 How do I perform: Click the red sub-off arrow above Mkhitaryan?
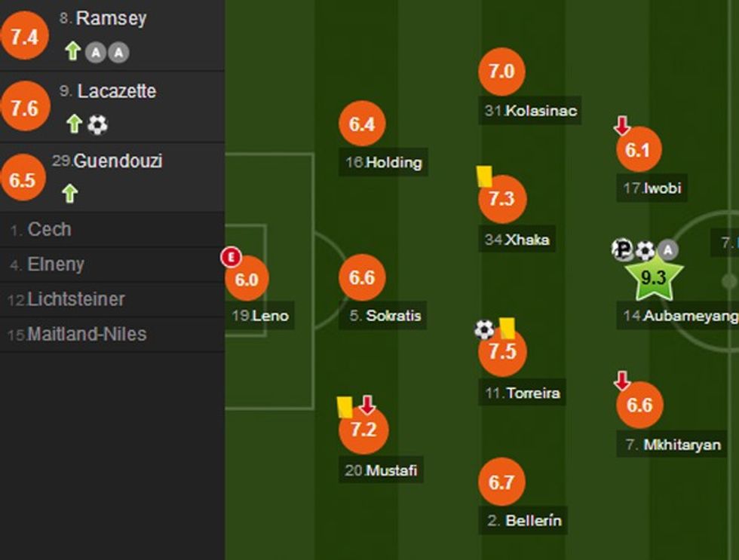pos(622,381)
